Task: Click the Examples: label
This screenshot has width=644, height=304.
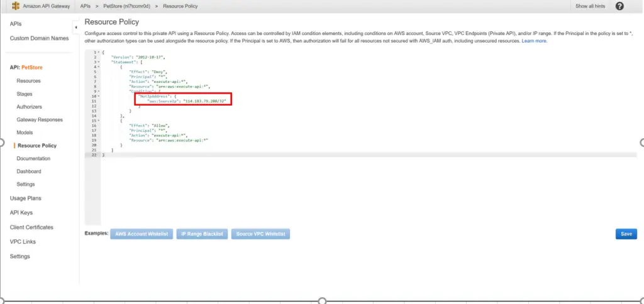Action: pyautogui.click(x=96, y=233)
